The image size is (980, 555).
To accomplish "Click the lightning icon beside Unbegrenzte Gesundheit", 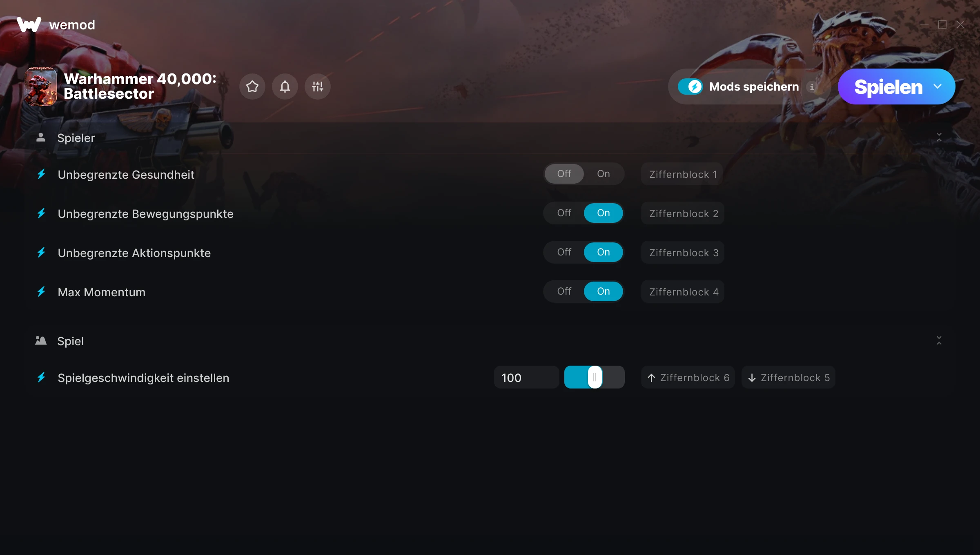I will point(41,174).
